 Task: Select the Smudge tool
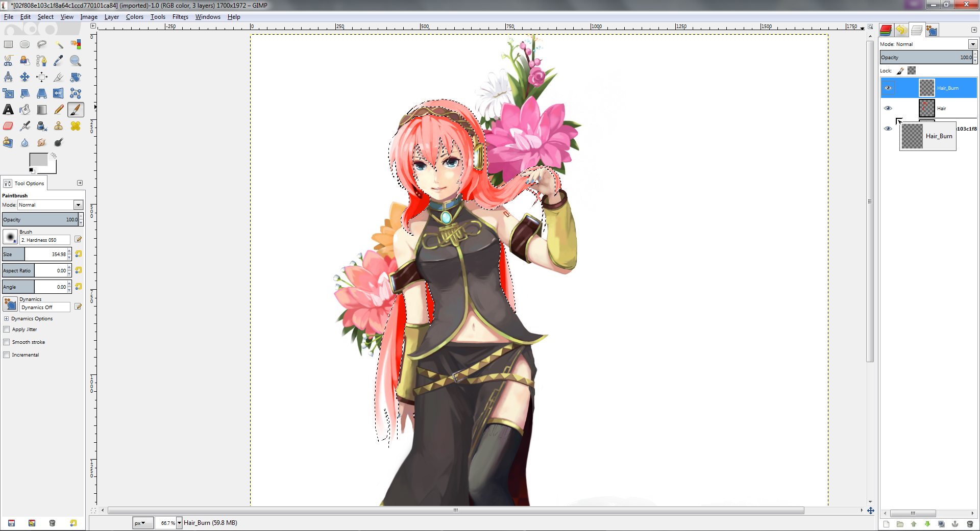pyautogui.click(x=42, y=142)
